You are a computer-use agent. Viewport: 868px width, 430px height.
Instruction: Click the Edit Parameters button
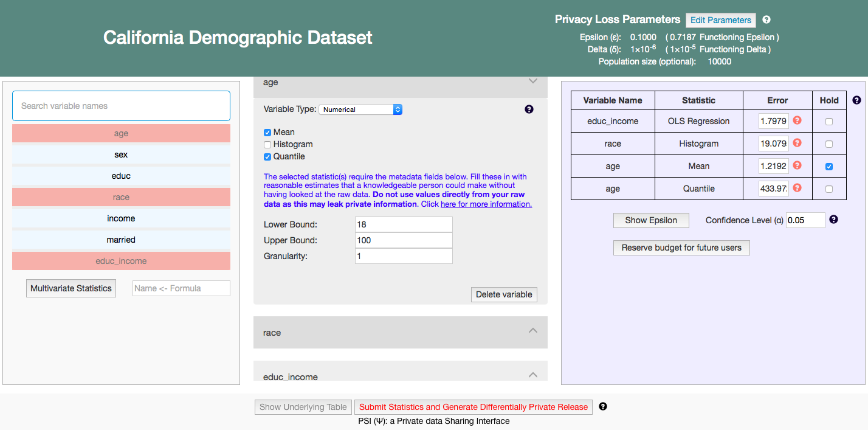coord(720,20)
